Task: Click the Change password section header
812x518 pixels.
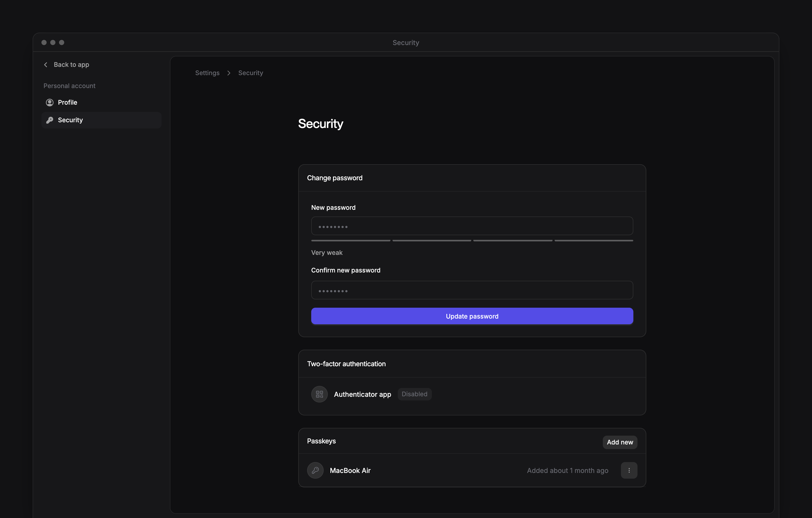Action: click(335, 178)
